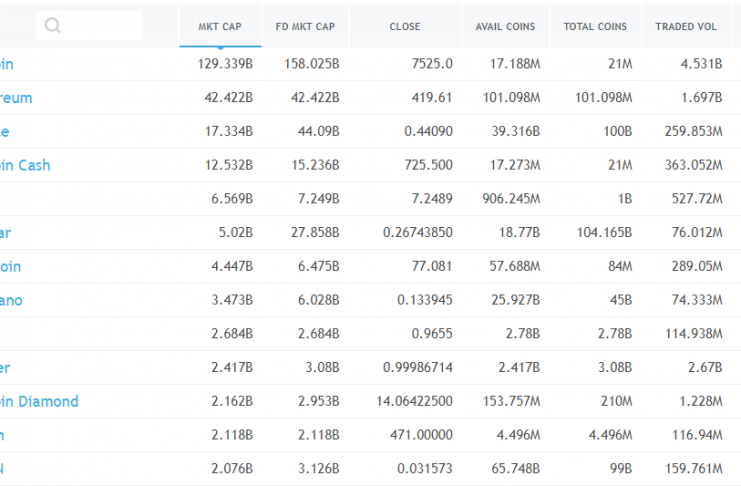Select market cap value 17.334B

pos(229,131)
